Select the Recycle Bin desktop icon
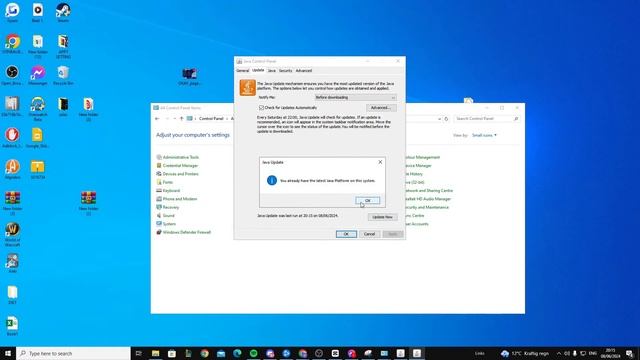Image resolution: width=640 pixels, height=360 pixels. (63, 75)
